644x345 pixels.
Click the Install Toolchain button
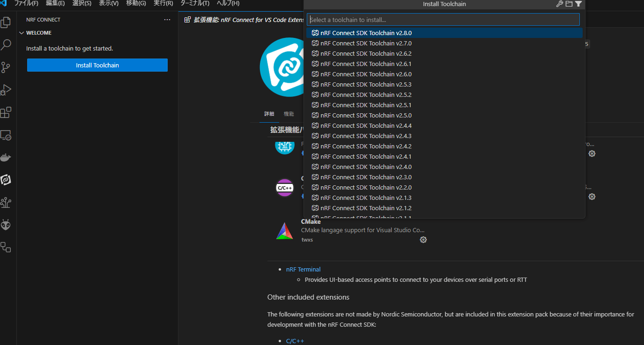[97, 65]
